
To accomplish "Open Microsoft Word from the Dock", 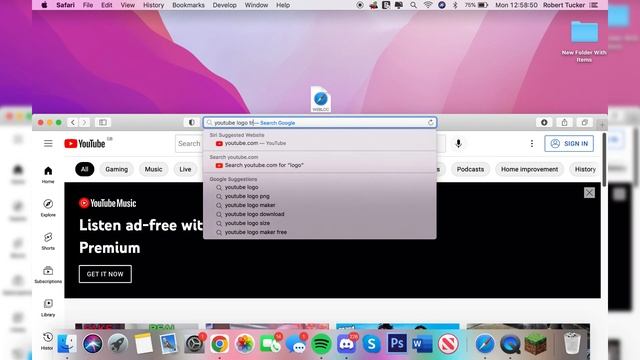I will 422,344.
